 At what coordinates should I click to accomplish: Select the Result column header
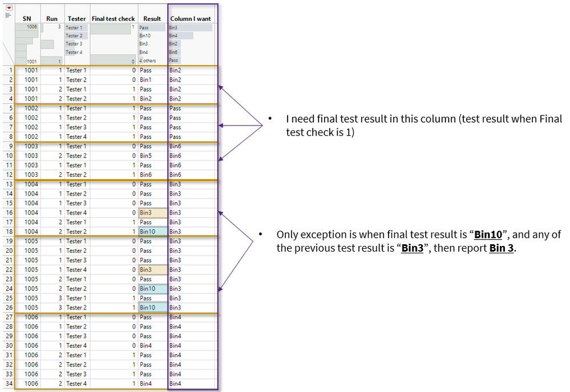click(x=151, y=18)
